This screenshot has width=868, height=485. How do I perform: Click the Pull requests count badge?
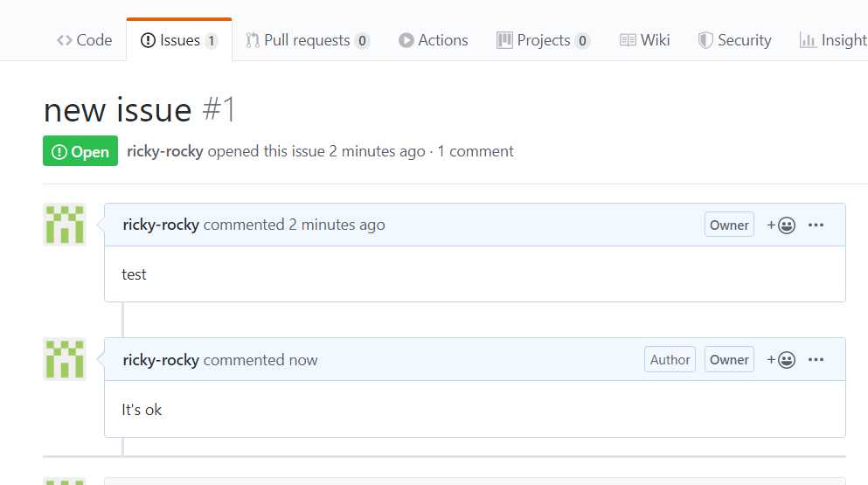[x=362, y=41]
